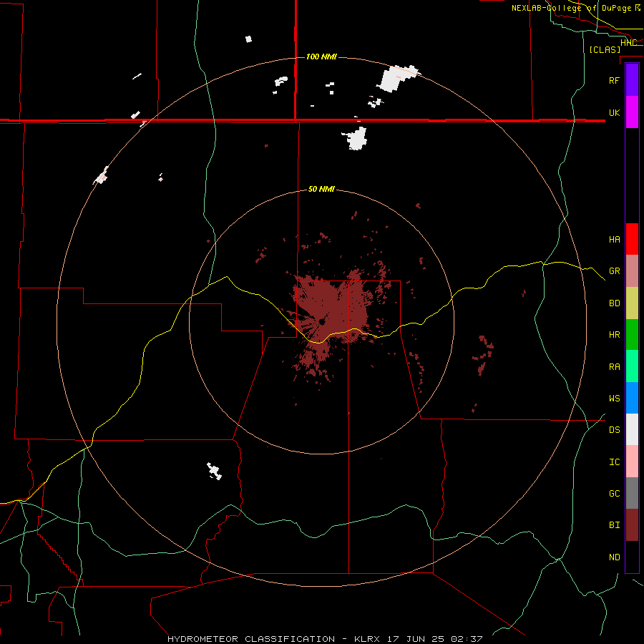Click the BI legend label
644x644 pixels.
(x=614, y=525)
